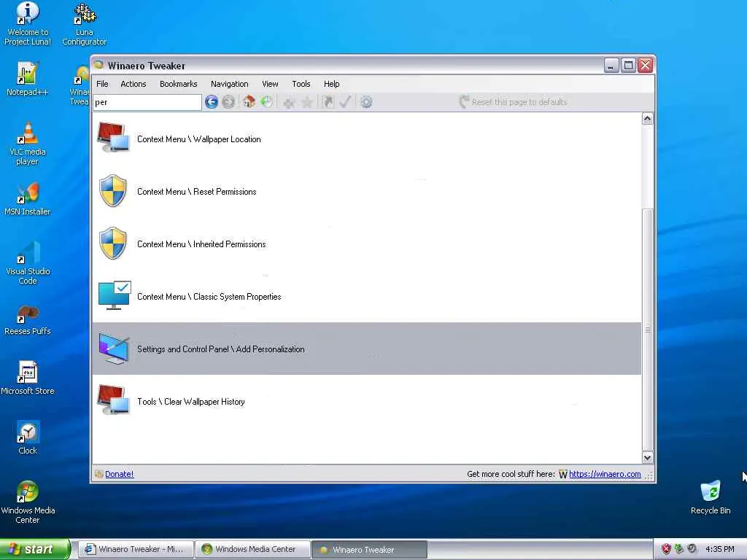Open the bookmarks star icon
Viewport: 747px width, 560px height.
click(307, 102)
